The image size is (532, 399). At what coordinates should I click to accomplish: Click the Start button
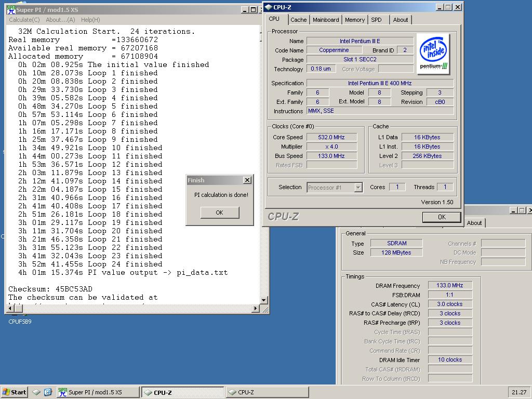pos(15,392)
